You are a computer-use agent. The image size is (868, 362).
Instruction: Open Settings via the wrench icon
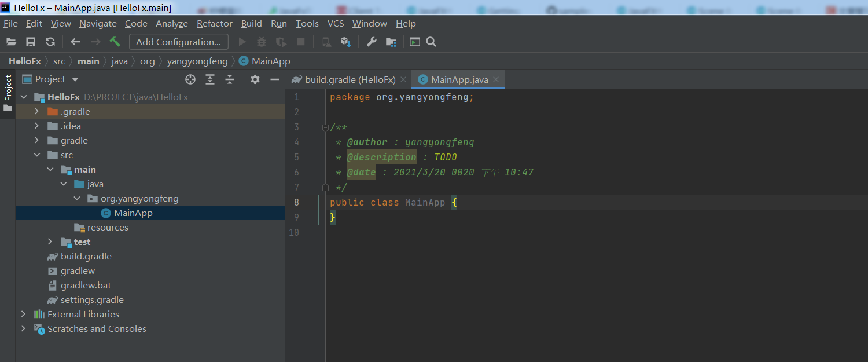pos(372,42)
